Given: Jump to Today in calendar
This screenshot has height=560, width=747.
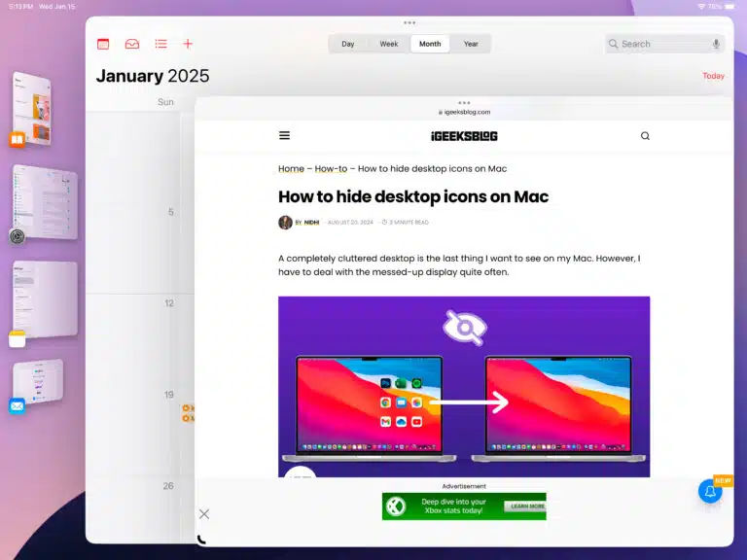Looking at the screenshot, I should pyautogui.click(x=713, y=76).
